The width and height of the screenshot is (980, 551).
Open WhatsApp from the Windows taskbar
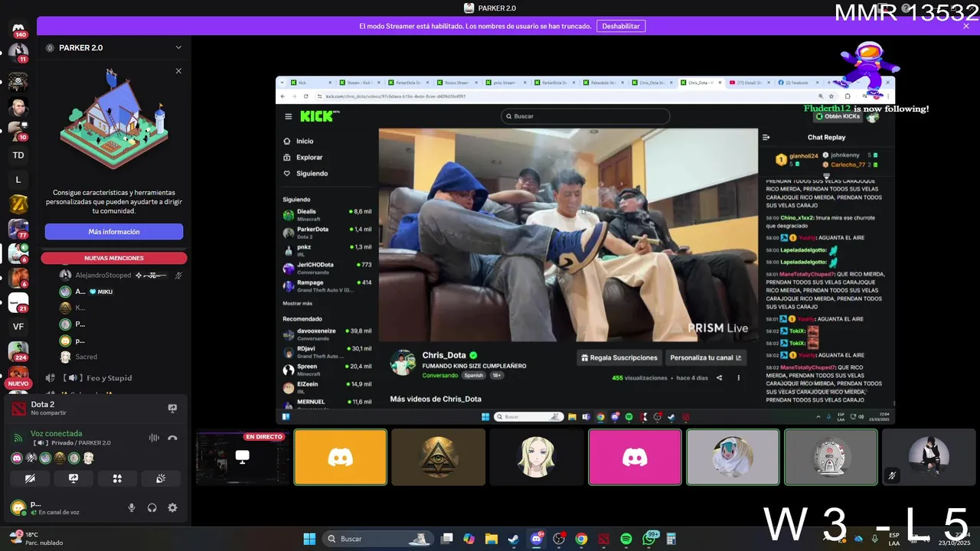(x=649, y=539)
